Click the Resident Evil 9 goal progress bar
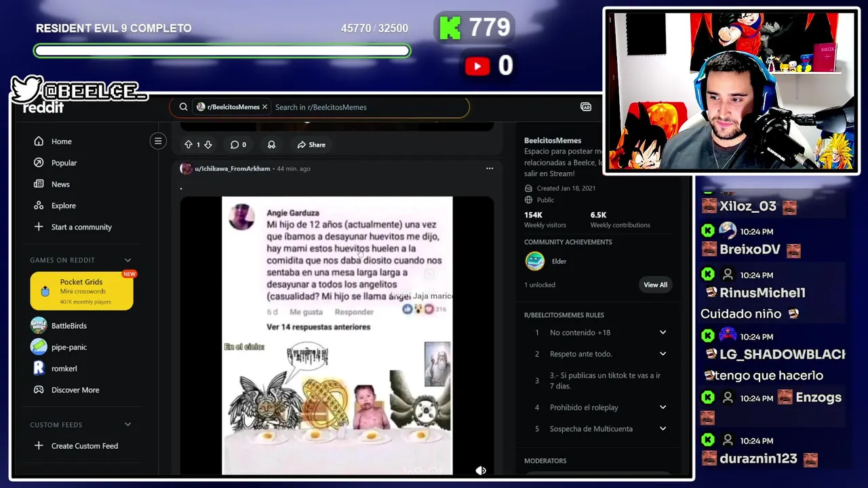This screenshot has height=488, width=868. point(222,51)
